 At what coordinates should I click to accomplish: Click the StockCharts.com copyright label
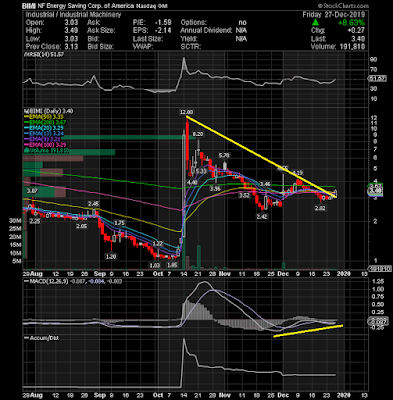click(x=343, y=6)
